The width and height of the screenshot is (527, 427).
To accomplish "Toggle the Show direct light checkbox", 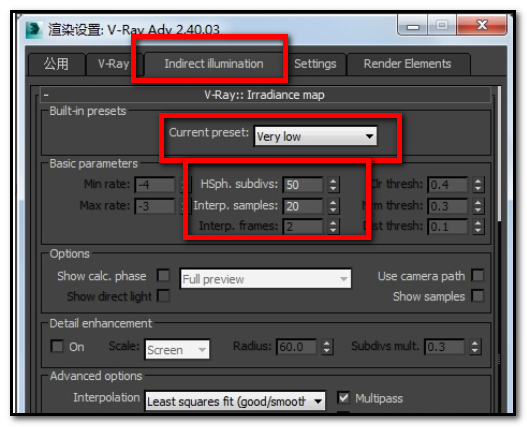I will coord(163,296).
